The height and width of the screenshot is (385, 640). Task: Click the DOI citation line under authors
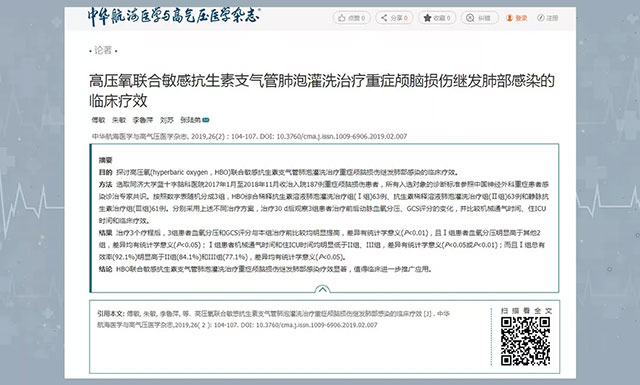click(249, 136)
